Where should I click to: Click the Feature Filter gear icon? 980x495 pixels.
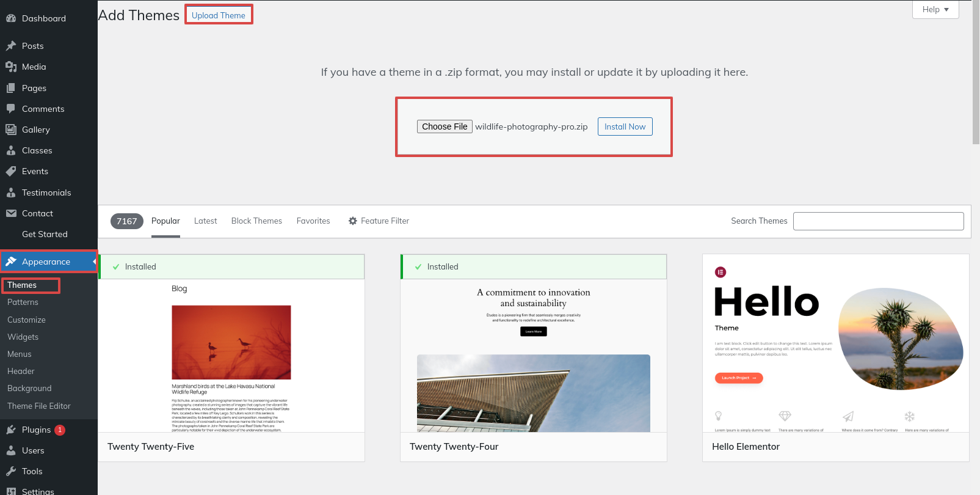(x=353, y=221)
